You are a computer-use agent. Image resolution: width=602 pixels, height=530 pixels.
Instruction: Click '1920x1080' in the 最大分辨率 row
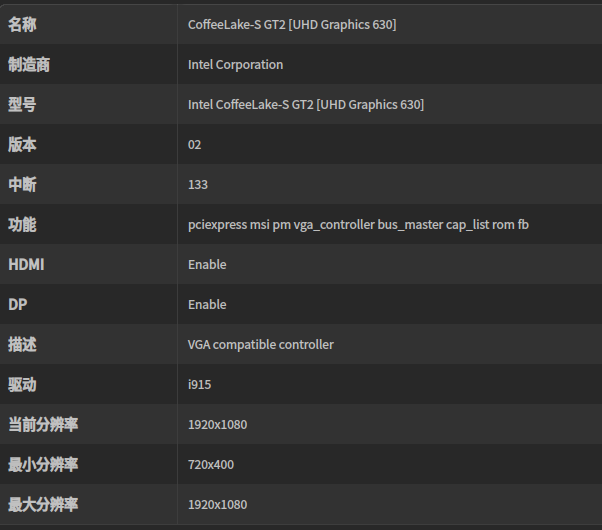click(217, 504)
